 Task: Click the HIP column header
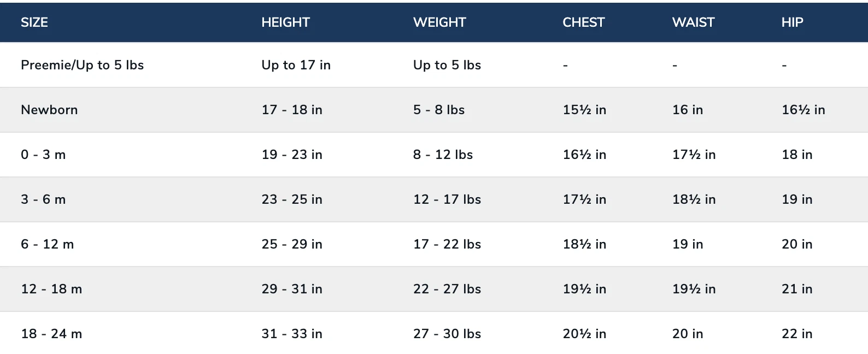coord(792,22)
